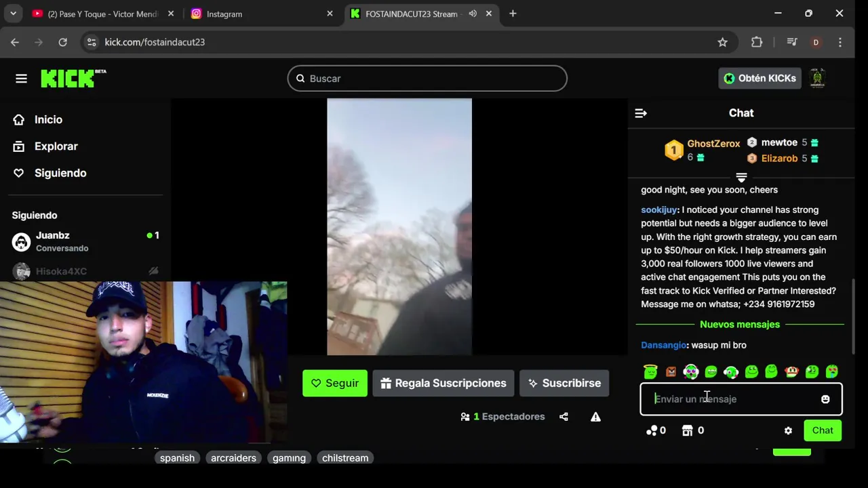Select the FOSTAINDACUT23 Stream tab
The image size is (868, 488).
[420, 14]
